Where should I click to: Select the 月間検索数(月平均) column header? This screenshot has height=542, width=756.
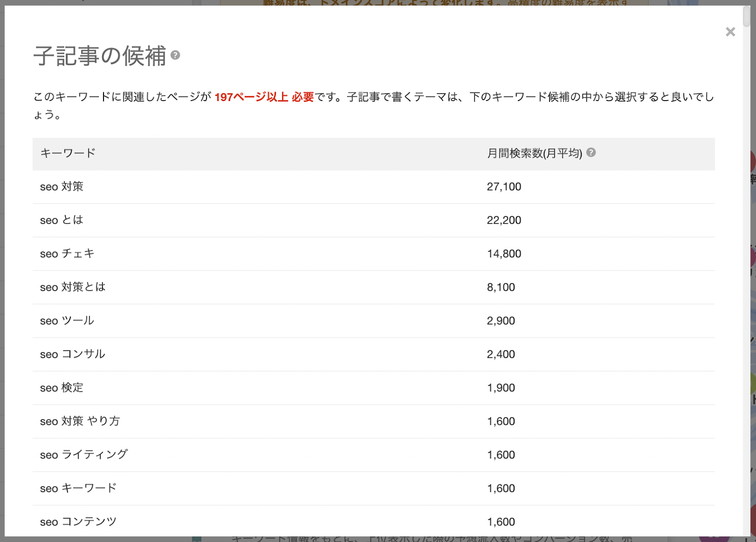click(x=534, y=153)
